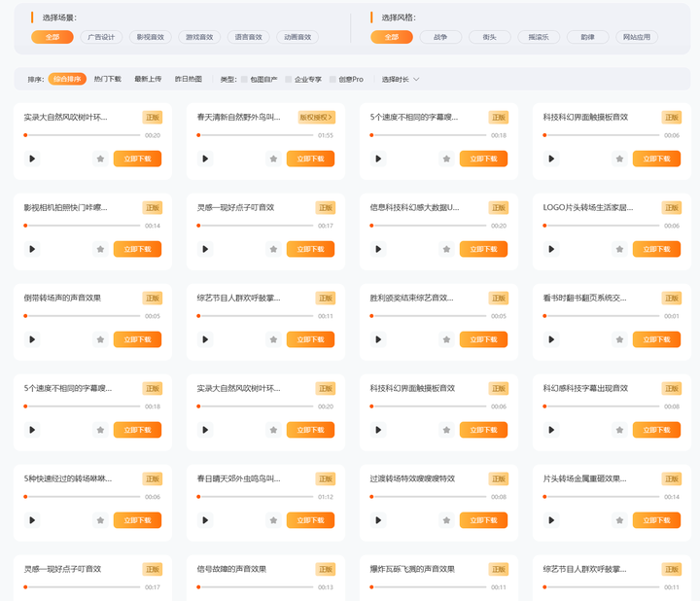Play the 看书时翻书翻页 sound

coord(551,339)
